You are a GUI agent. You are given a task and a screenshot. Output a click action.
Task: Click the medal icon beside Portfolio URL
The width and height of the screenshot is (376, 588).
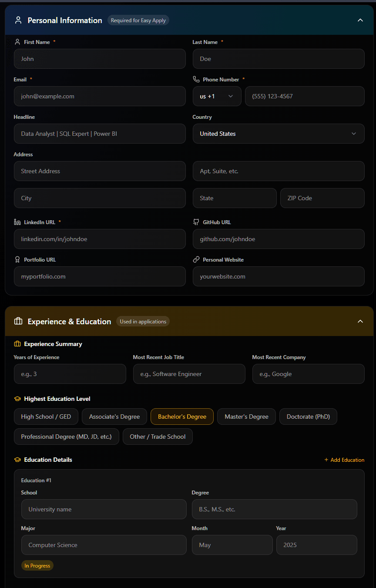[x=17, y=259]
